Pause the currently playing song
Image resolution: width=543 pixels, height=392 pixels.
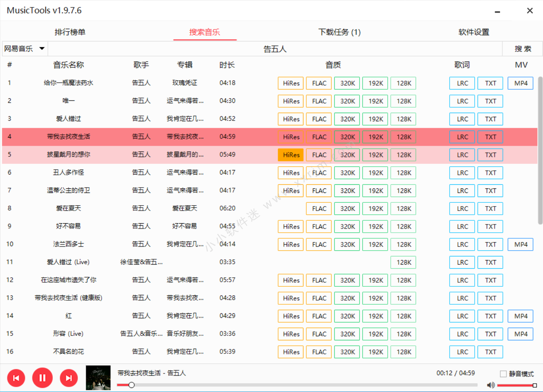[x=42, y=378]
